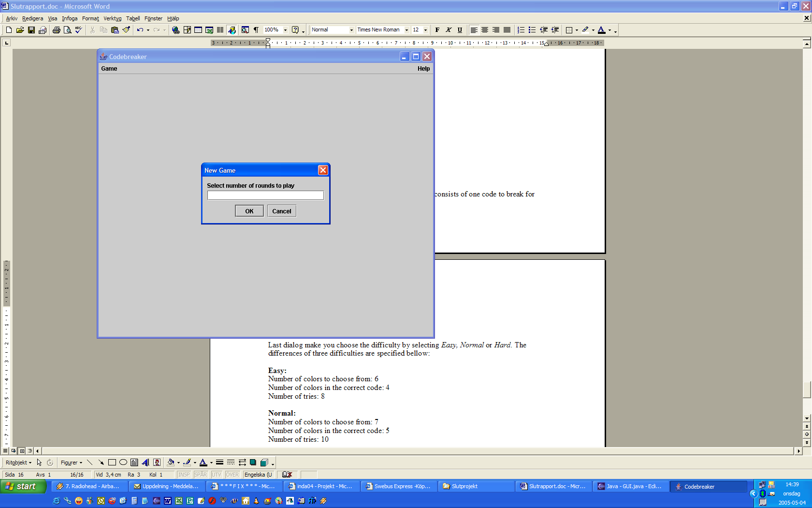Toggle show paragraph marks (¶)
This screenshot has height=508, width=812.
tap(256, 30)
